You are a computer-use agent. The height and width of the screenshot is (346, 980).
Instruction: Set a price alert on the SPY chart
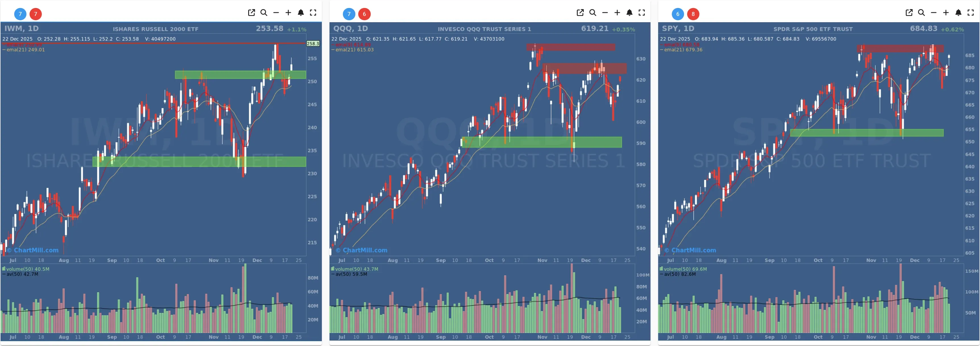pos(958,13)
